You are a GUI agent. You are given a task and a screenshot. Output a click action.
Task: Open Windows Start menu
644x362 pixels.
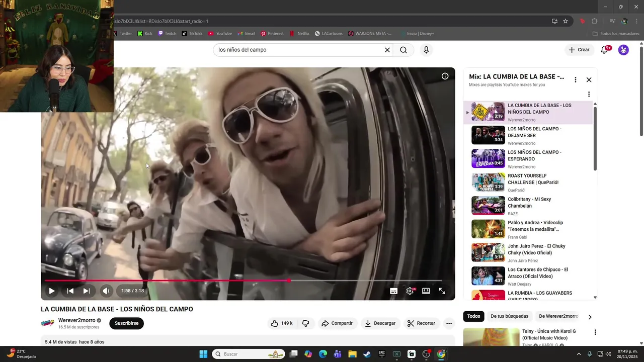tap(203, 354)
